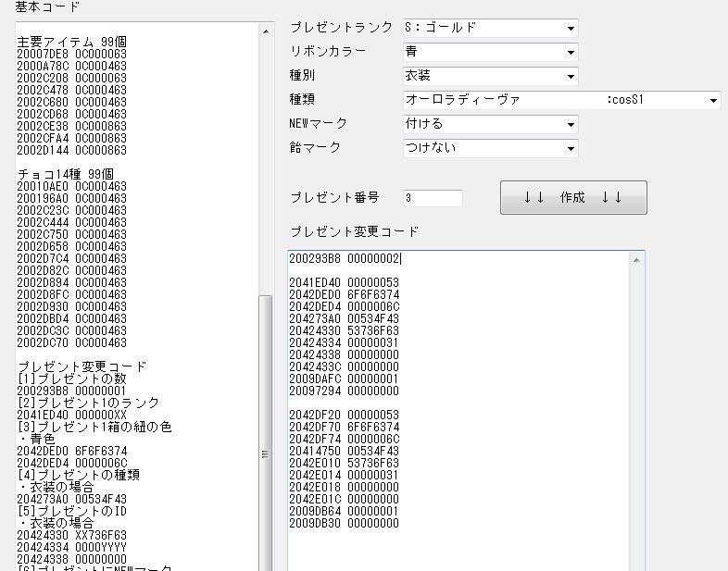Click the [3]プレゼント1箱の紐の色 line

pos(94,428)
